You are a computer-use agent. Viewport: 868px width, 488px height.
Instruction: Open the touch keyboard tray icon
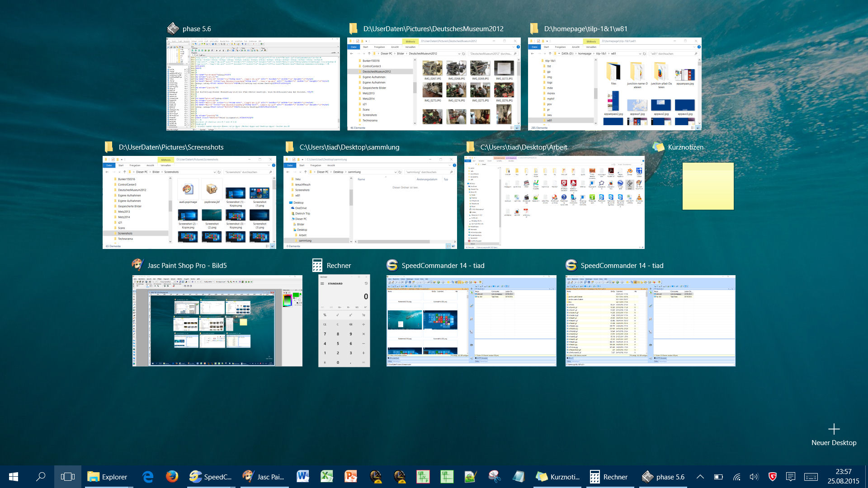tap(811, 477)
